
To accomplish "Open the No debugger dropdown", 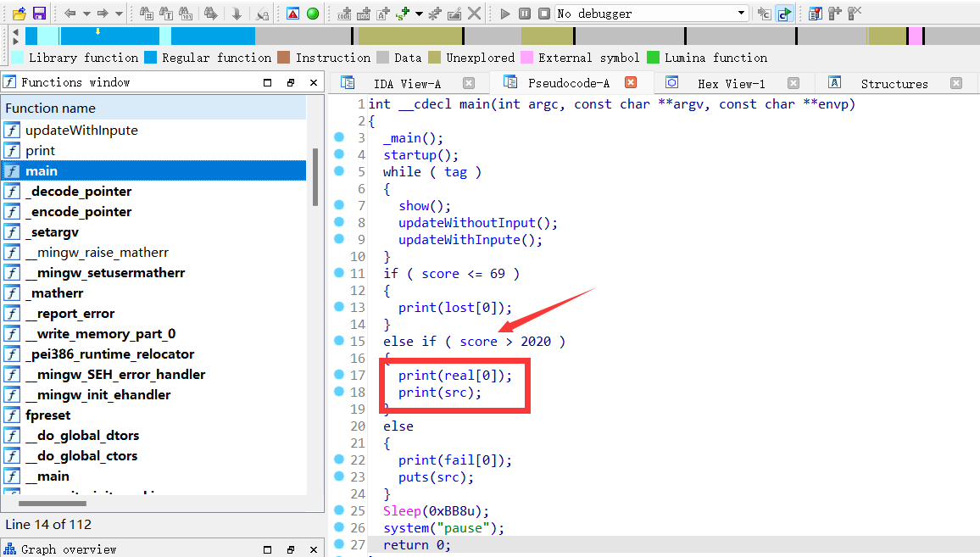I will coord(741,14).
